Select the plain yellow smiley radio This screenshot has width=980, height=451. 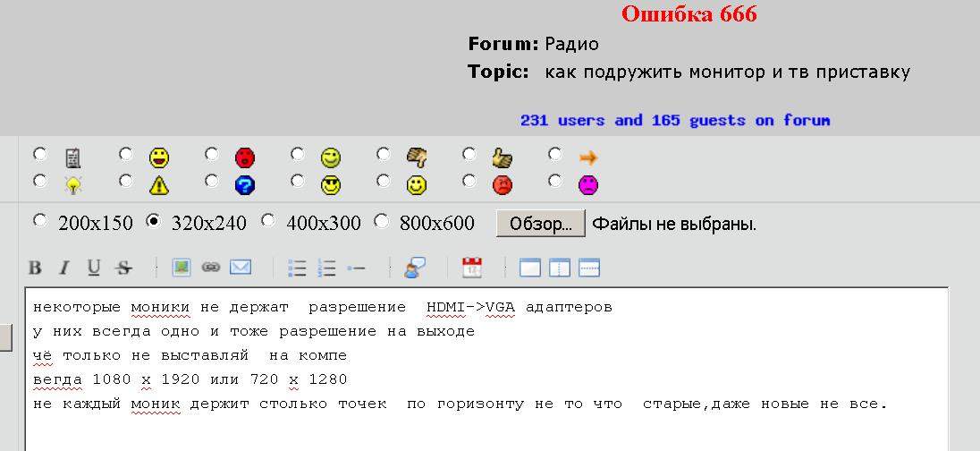(x=384, y=181)
